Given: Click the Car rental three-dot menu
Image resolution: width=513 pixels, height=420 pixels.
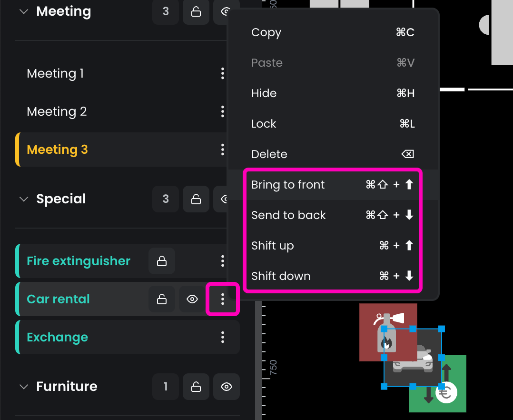Looking at the screenshot, I should coord(222,299).
